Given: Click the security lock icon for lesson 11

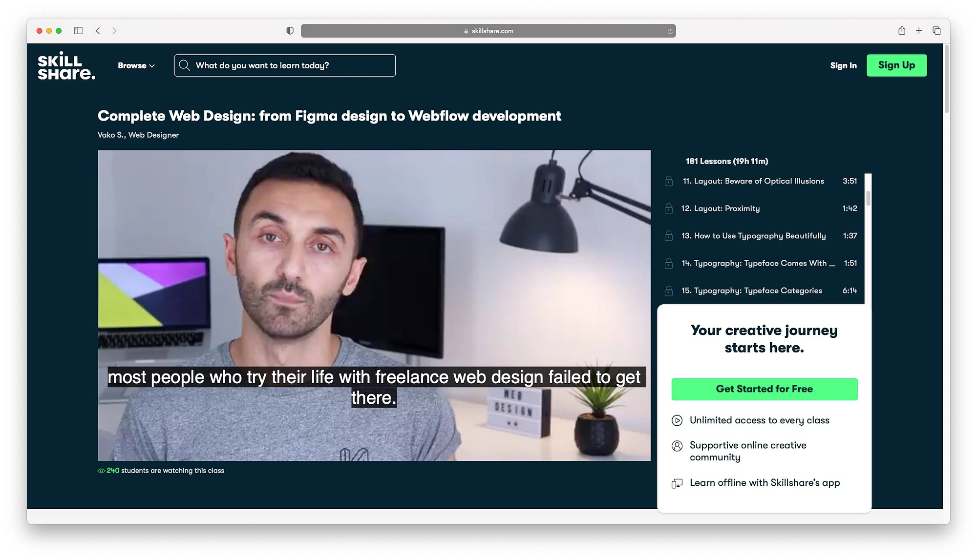Looking at the screenshot, I should (x=669, y=181).
